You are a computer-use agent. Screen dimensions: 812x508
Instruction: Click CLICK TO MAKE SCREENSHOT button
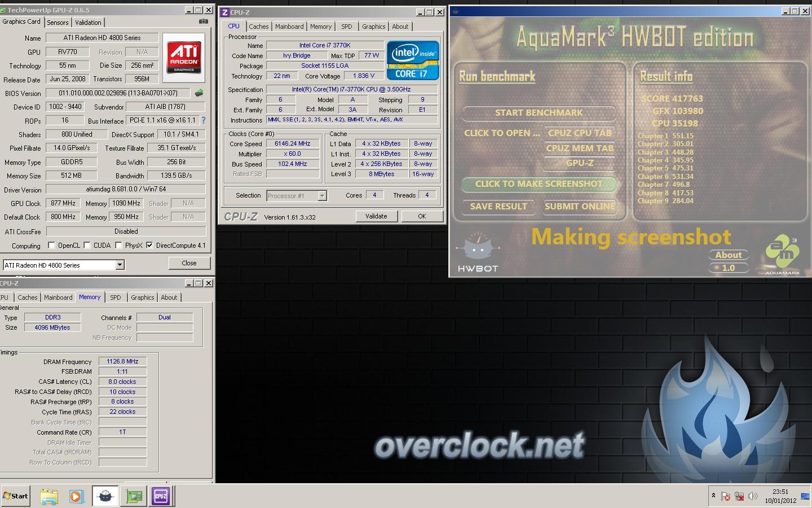(x=539, y=183)
